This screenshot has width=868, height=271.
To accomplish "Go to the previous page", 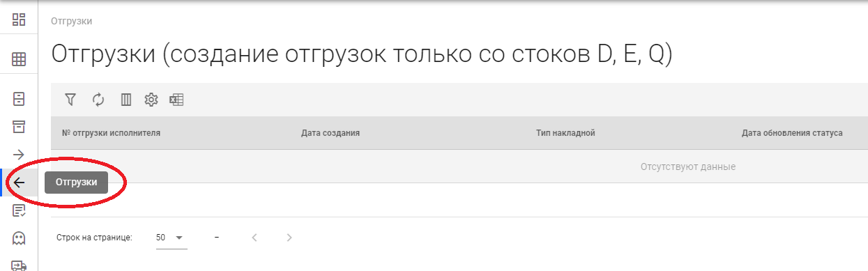I will (x=254, y=238).
